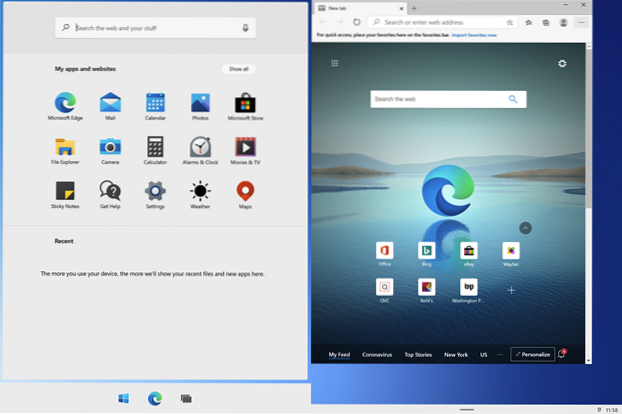The image size is (622, 414).
Task: Expand more feed categories with the ellipsis
Action: coord(500,354)
